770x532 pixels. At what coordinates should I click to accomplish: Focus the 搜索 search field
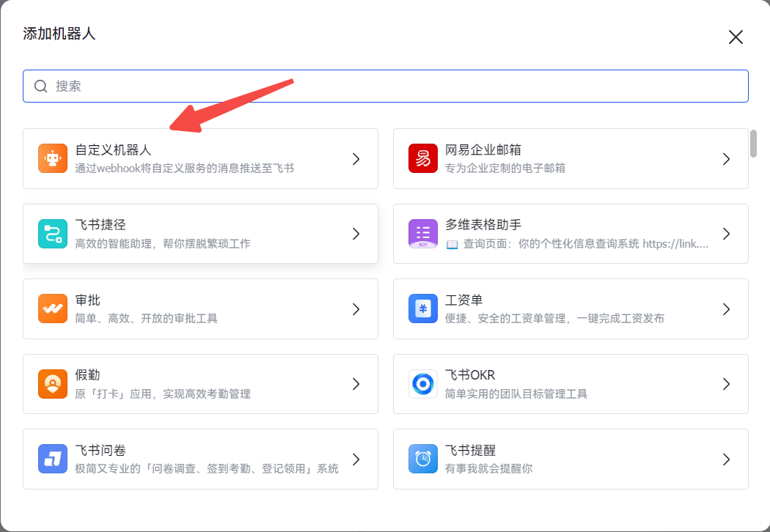tap(386, 86)
